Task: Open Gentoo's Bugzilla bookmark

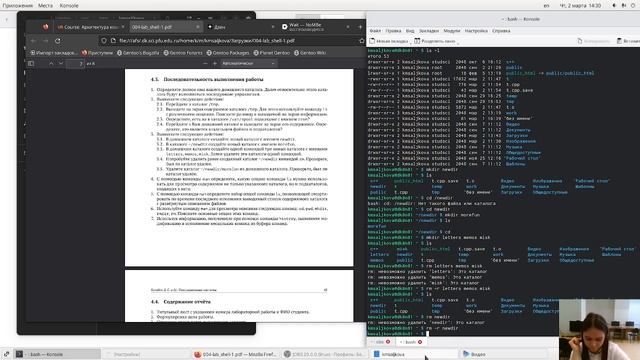Action: 138,53
